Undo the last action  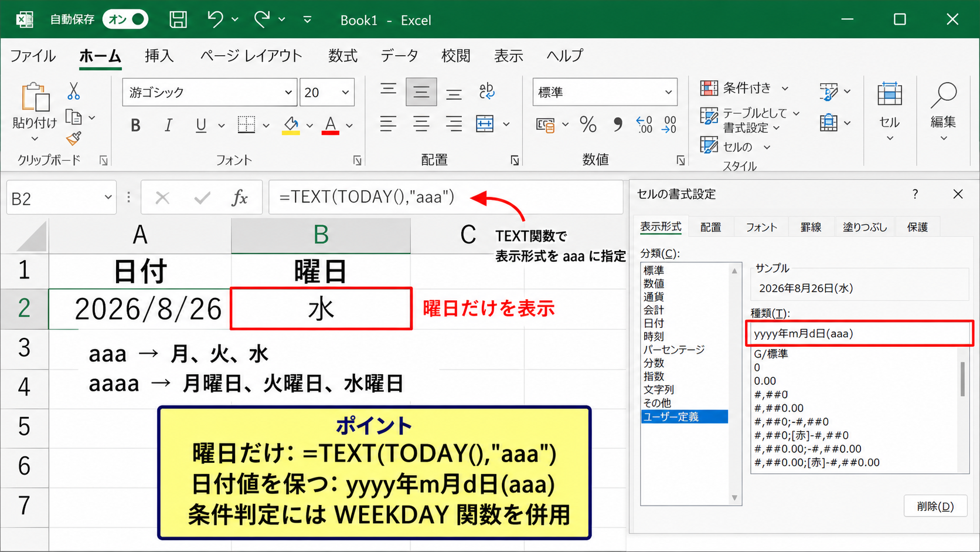pyautogui.click(x=215, y=19)
